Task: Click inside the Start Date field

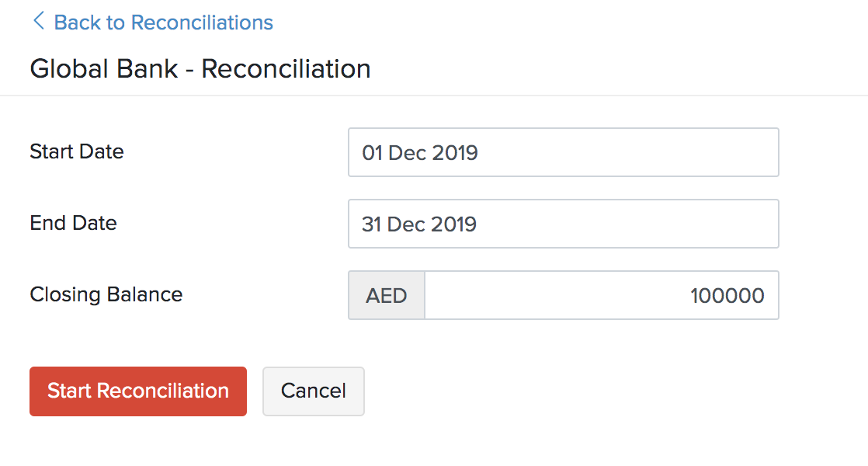Action: point(564,152)
